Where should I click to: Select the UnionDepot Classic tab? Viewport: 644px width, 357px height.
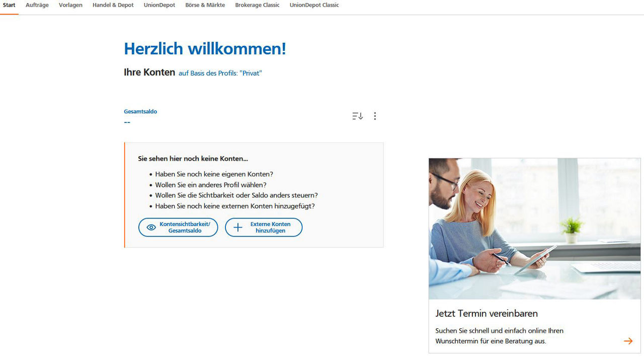coord(314,5)
